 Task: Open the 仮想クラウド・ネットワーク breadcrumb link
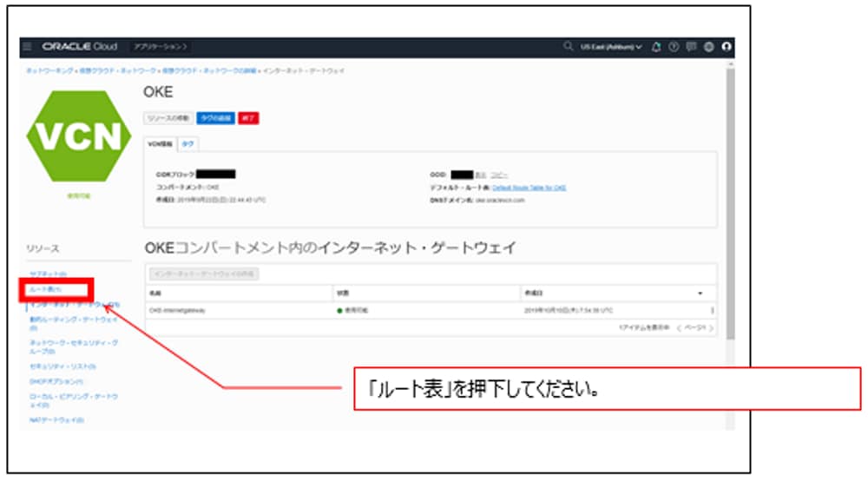click(x=118, y=71)
